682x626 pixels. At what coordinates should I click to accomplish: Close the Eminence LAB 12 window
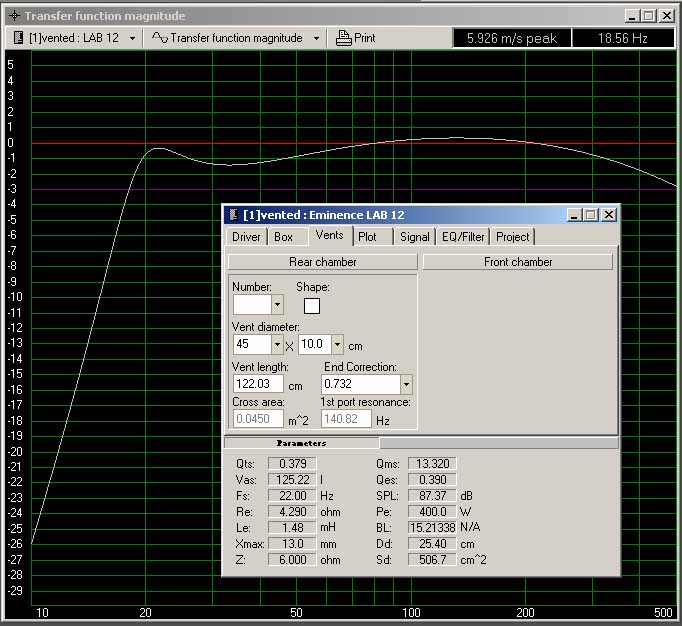[609, 215]
